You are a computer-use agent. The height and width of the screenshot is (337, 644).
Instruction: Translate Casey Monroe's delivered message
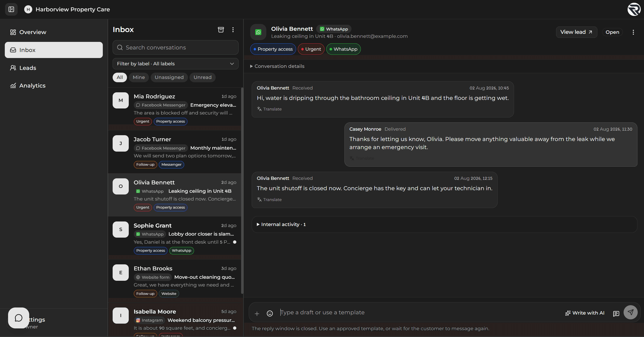[362, 158]
